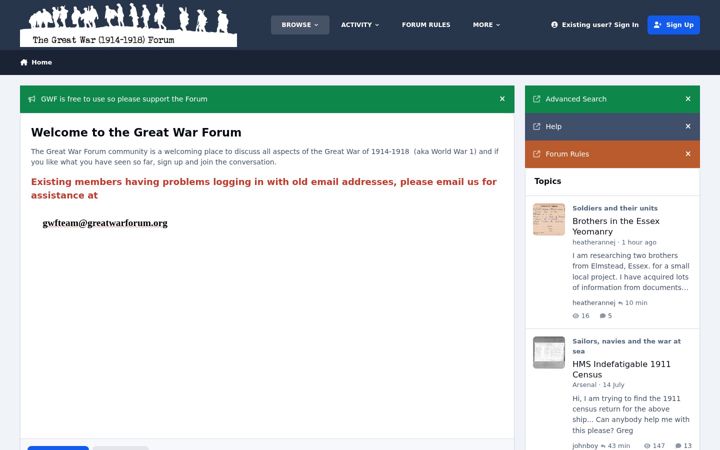
Task: Click the replies bubble icon showing 13
Action: click(678, 446)
